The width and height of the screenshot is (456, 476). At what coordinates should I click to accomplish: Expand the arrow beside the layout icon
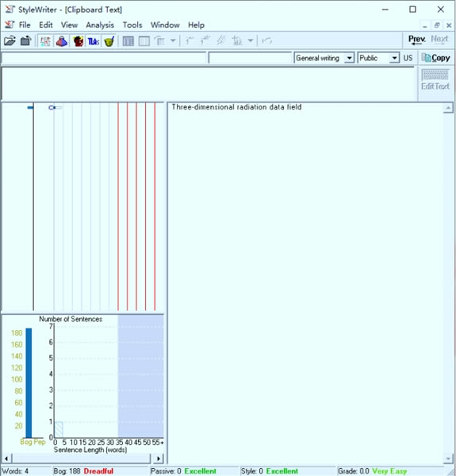[173, 40]
